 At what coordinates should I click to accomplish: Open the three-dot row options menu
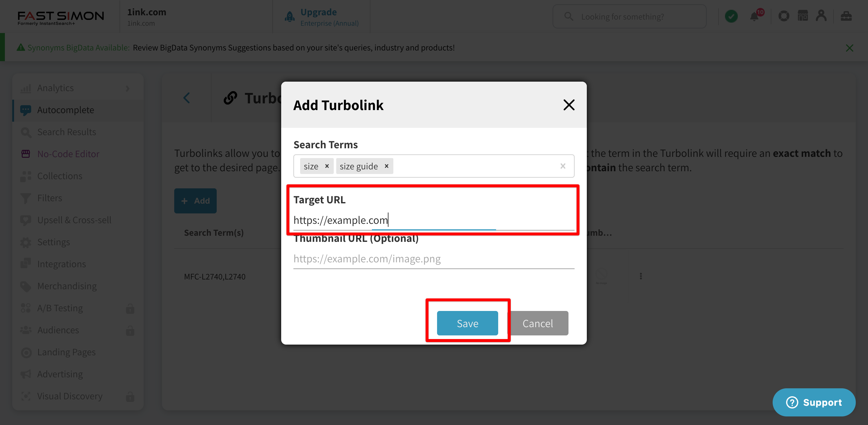(641, 276)
